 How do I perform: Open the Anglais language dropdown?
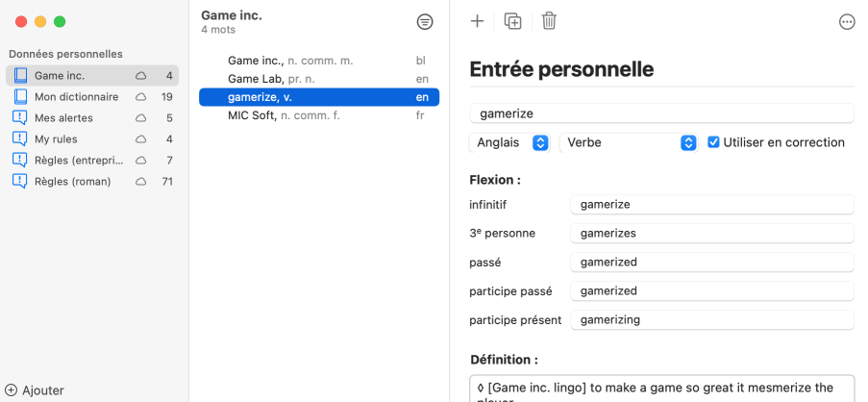(509, 143)
